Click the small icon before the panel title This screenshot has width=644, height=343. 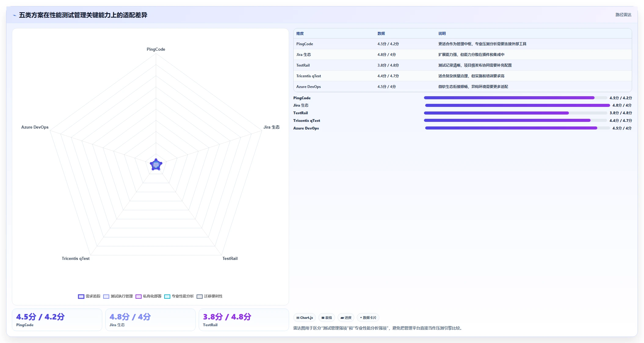point(14,15)
